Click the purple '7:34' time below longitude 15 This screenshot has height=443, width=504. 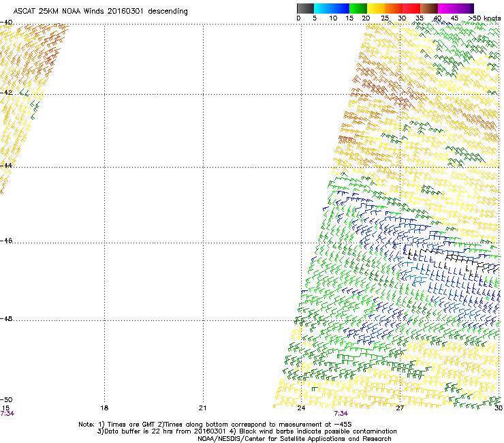click(7, 414)
